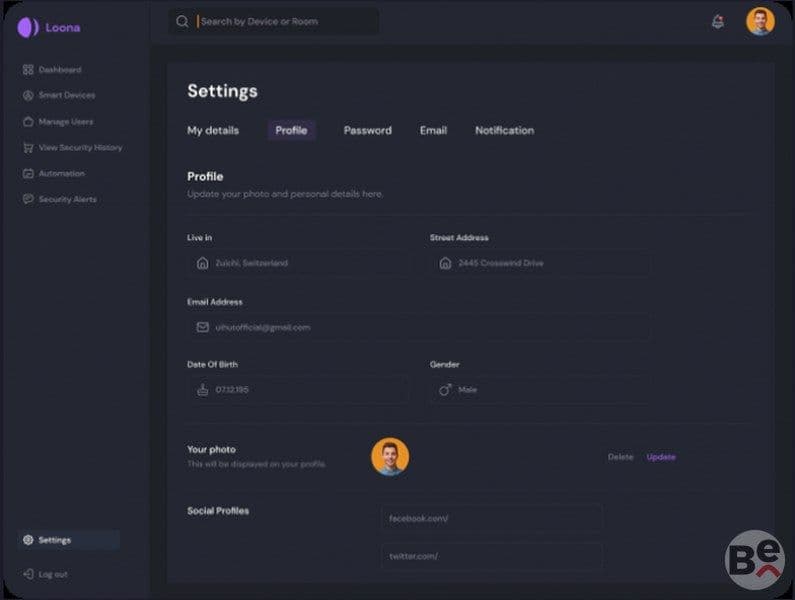The image size is (795, 600).
Task: Click the Automation icon
Action: click(28, 173)
